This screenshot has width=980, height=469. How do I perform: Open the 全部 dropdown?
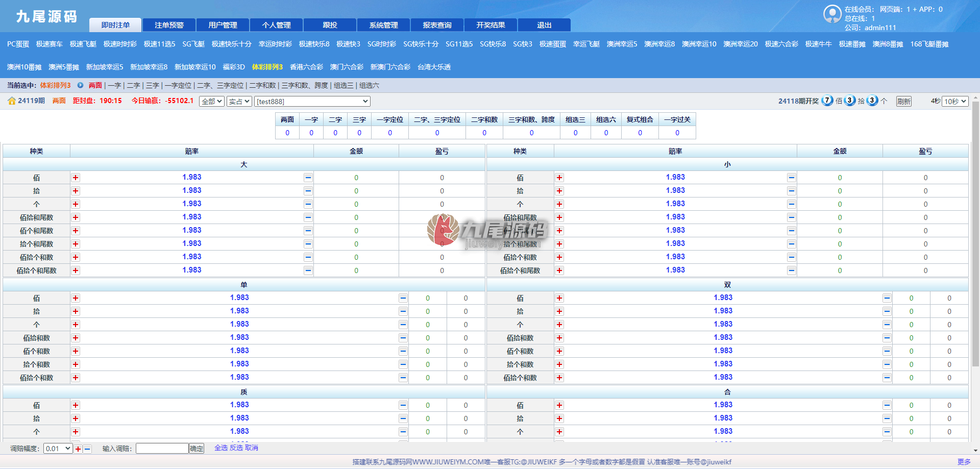(x=212, y=102)
